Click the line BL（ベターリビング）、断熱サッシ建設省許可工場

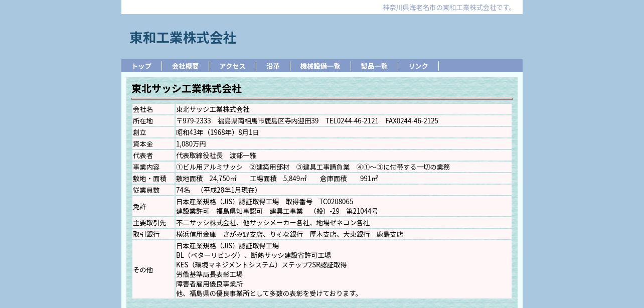pos(253,255)
